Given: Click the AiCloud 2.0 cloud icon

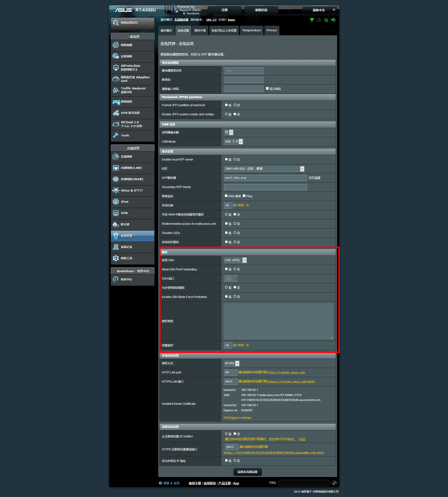Looking at the screenshot, I should click(116, 124).
